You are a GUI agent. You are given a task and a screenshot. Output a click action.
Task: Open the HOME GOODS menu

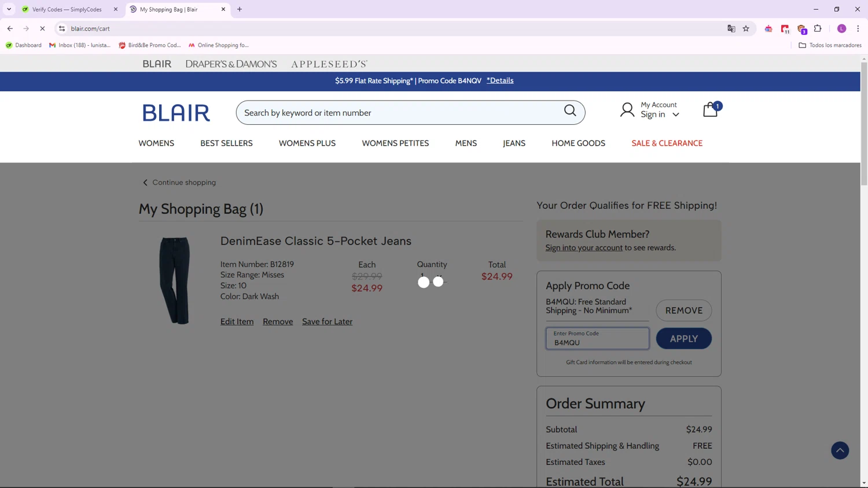pos(578,143)
